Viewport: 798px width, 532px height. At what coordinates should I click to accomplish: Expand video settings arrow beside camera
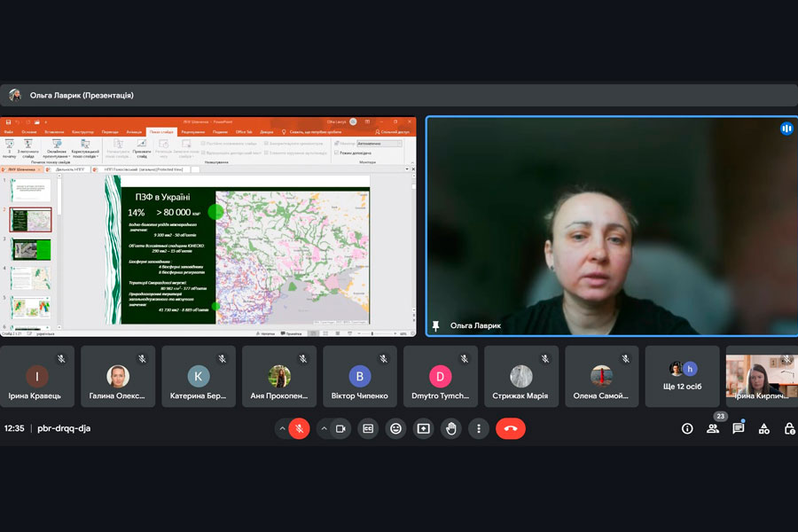point(324,428)
